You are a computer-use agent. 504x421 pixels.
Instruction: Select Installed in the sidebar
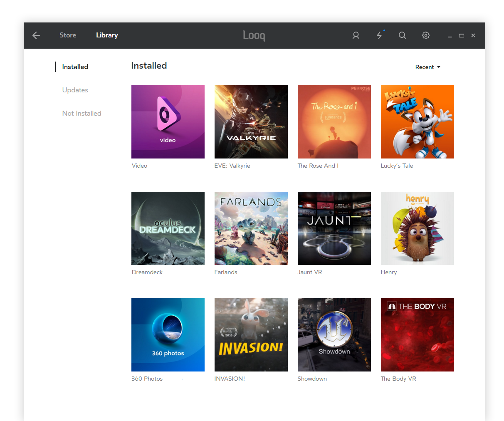[75, 67]
